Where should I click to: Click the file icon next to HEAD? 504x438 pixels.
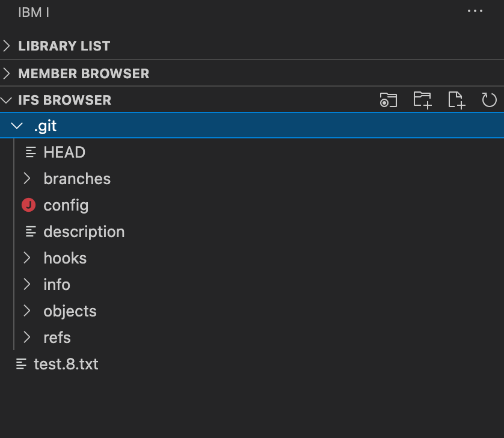(31, 152)
